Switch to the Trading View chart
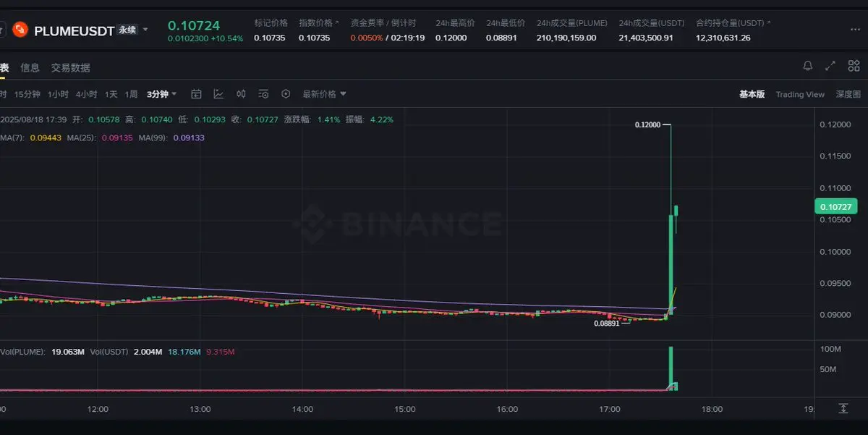This screenshot has height=435, width=868. click(x=800, y=94)
